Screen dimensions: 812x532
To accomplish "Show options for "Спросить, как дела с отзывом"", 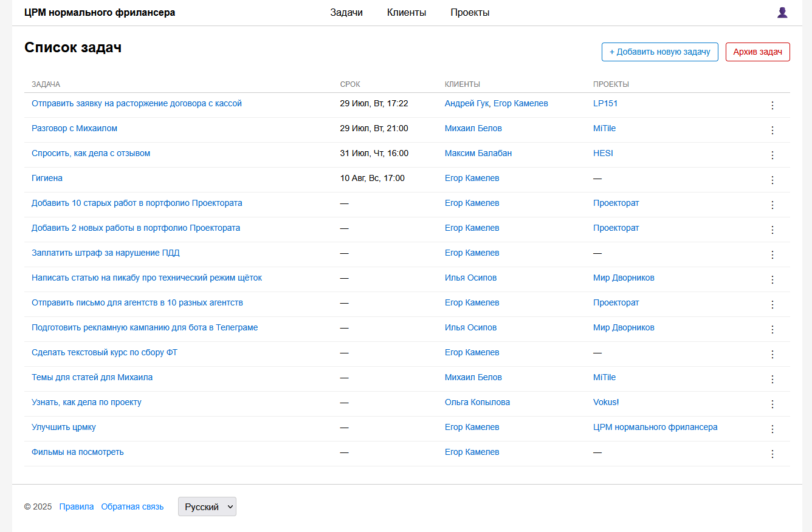I will point(772,155).
